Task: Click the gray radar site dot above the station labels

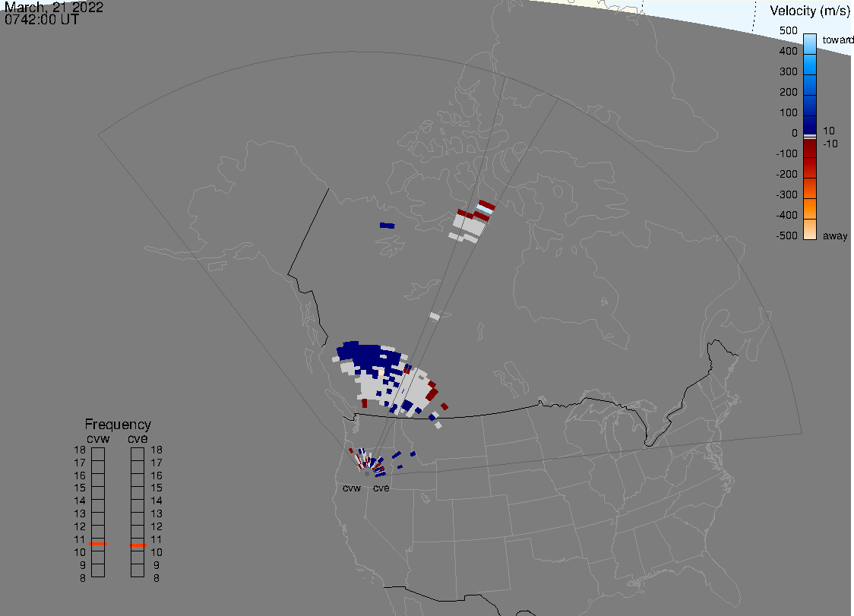Action: 367,474
